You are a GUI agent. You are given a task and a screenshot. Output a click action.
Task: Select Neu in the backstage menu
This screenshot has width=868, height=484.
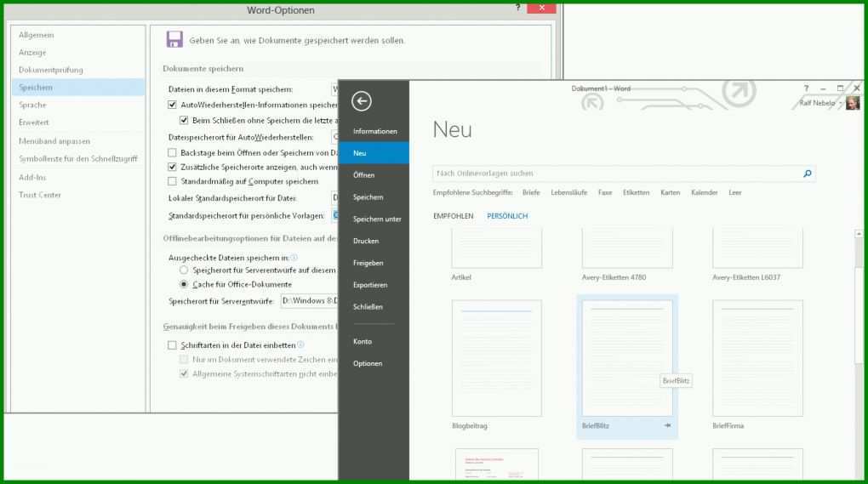pos(374,153)
